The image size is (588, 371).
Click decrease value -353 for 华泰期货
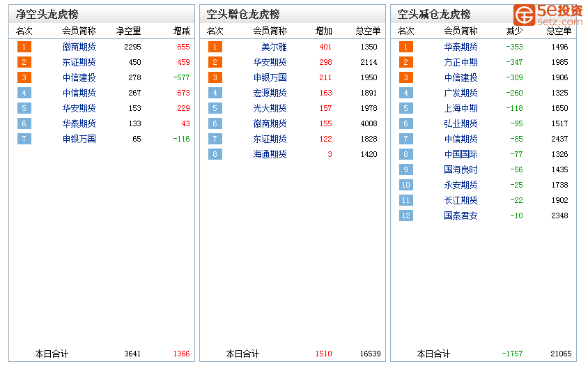pyautogui.click(x=514, y=47)
